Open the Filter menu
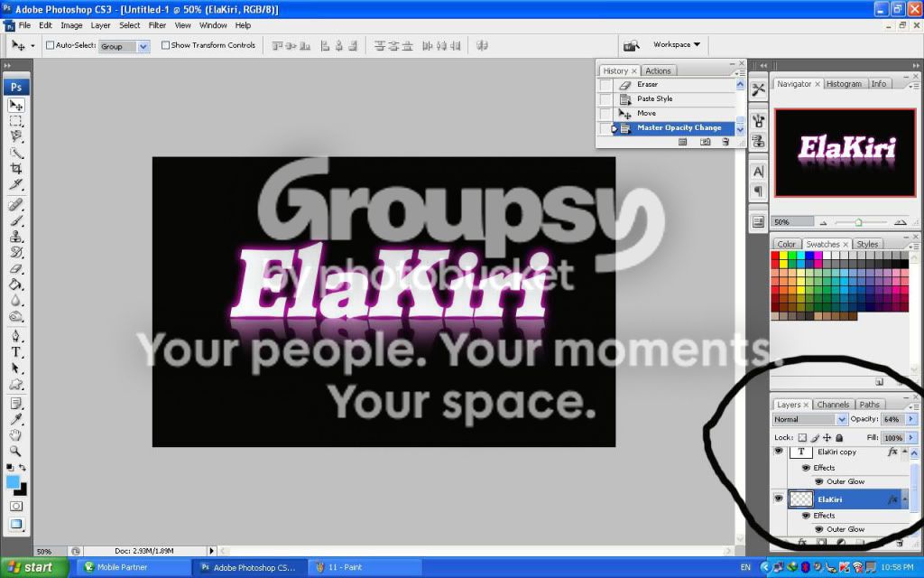The height and width of the screenshot is (578, 924). pos(157,25)
